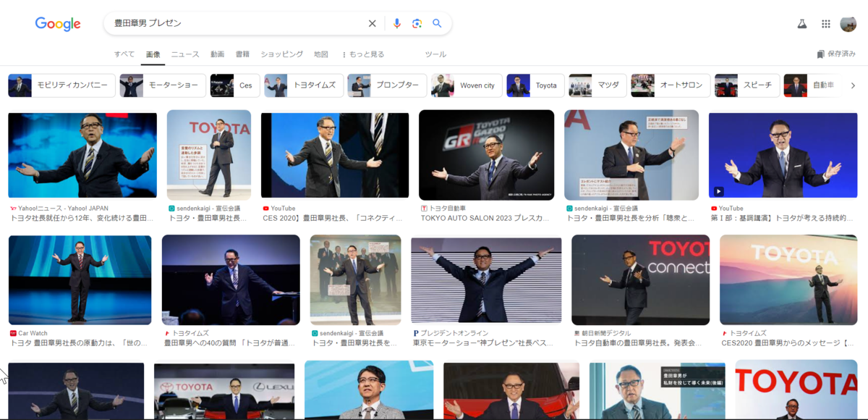Viewport: 868px width, 420px height.
Task: Filter by スピーチ chip
Action: tap(747, 85)
